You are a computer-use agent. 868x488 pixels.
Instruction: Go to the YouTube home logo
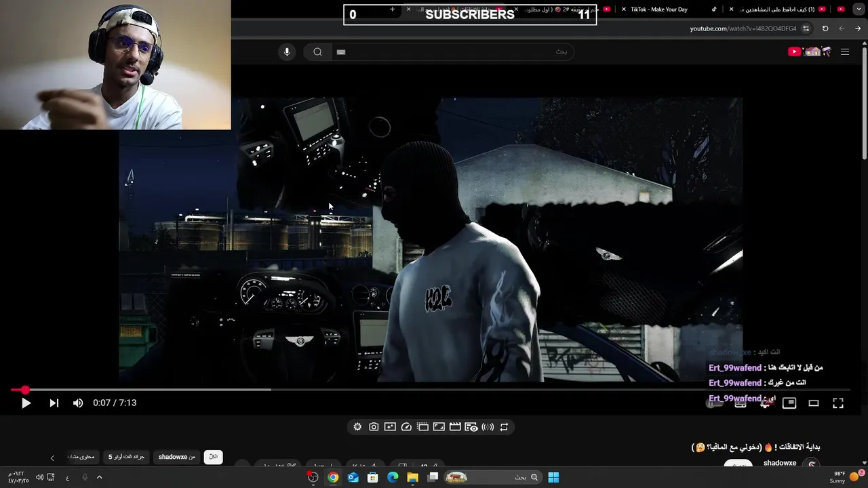click(810, 52)
